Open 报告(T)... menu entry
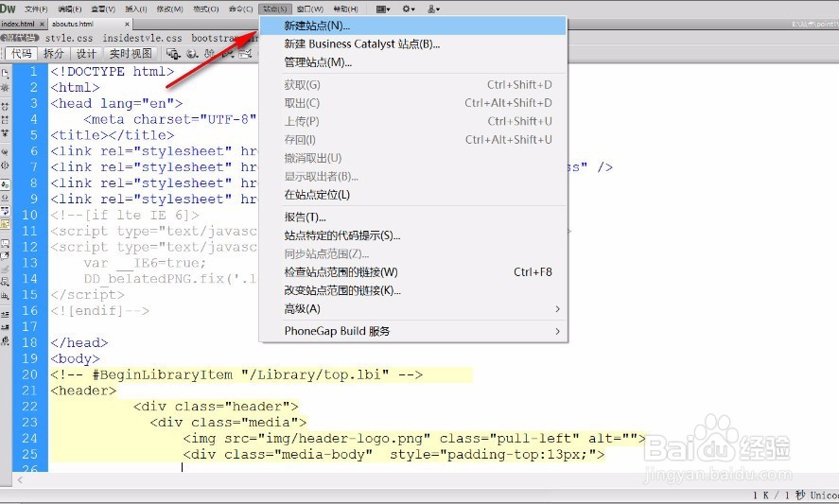Image resolution: width=839 pixels, height=504 pixels. click(412, 217)
